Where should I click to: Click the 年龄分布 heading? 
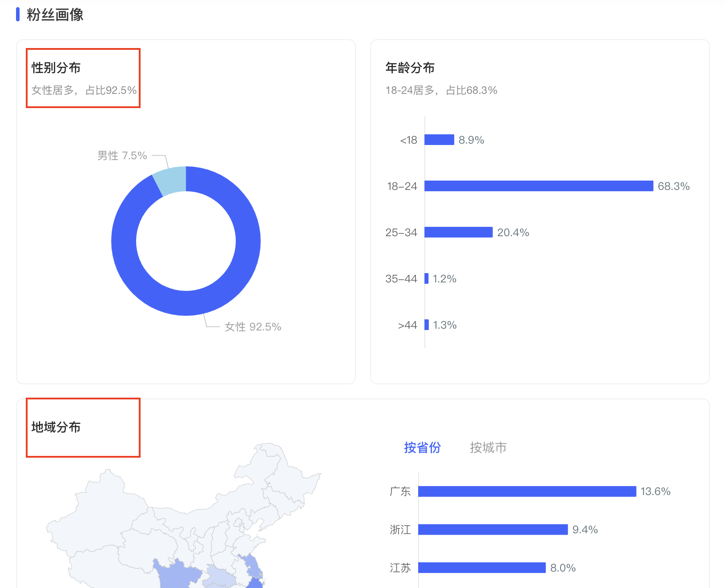(410, 68)
